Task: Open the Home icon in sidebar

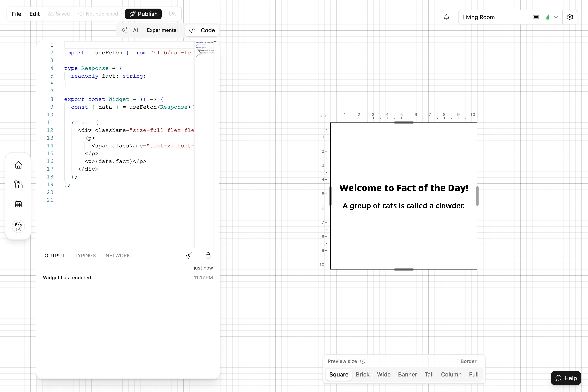Action: pyautogui.click(x=18, y=165)
